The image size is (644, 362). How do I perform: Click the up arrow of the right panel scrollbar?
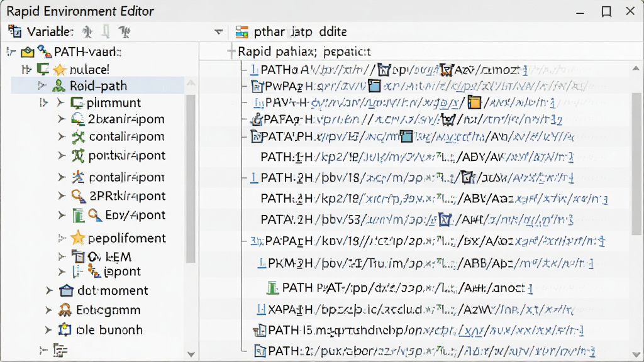636,68
